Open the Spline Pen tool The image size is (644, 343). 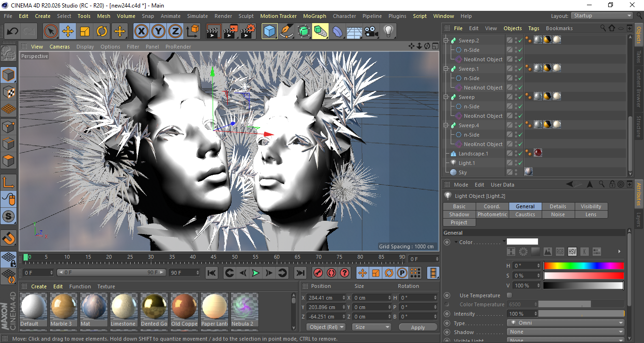point(287,32)
